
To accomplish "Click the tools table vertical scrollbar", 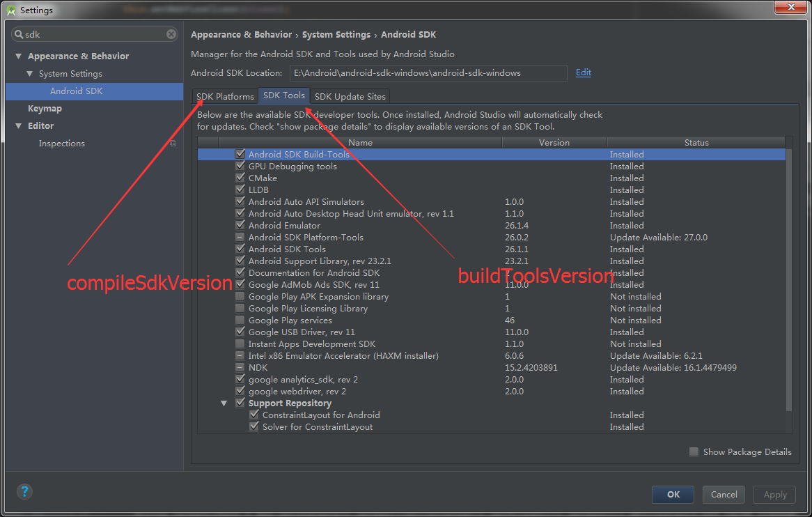I will coord(789,279).
